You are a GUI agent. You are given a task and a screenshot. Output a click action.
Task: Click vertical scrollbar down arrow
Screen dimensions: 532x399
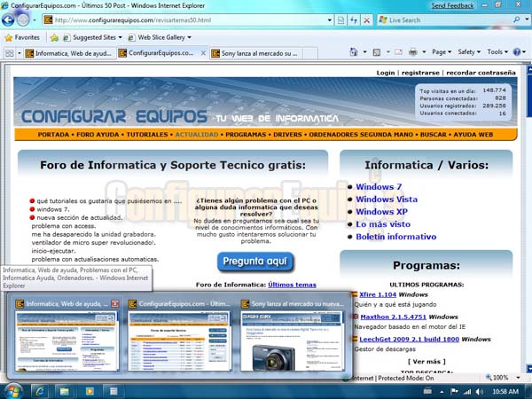coord(528,369)
